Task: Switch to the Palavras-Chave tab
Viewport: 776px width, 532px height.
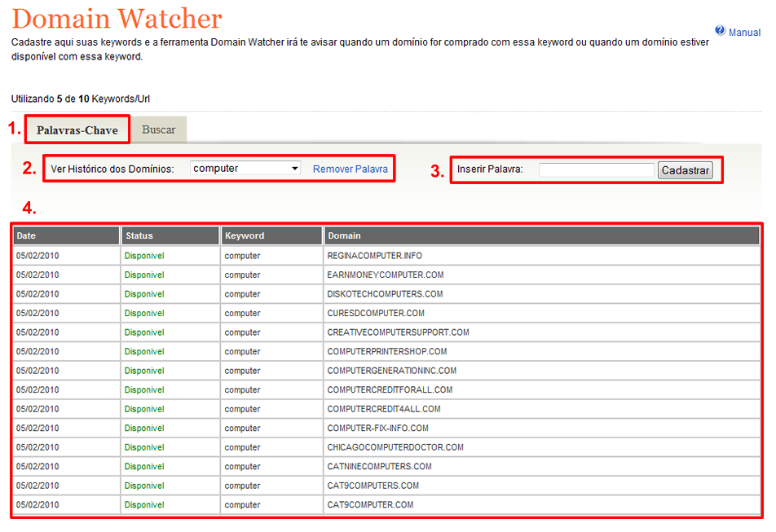Action: [77, 130]
